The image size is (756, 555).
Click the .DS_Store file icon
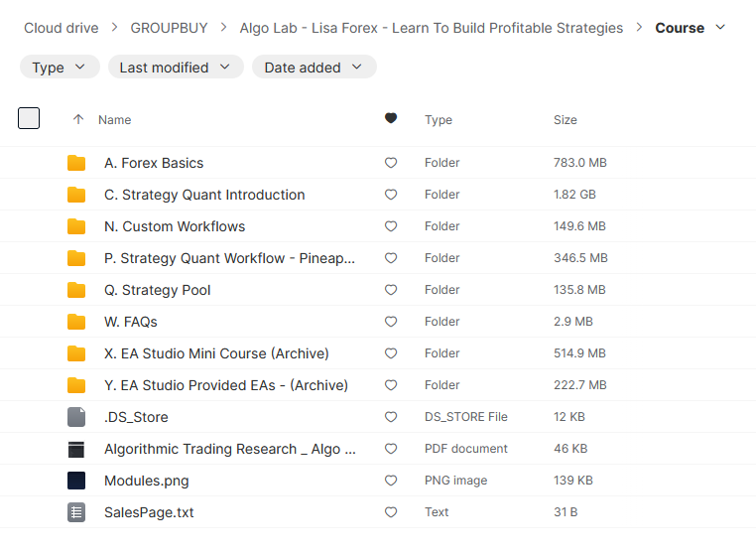[x=76, y=417]
